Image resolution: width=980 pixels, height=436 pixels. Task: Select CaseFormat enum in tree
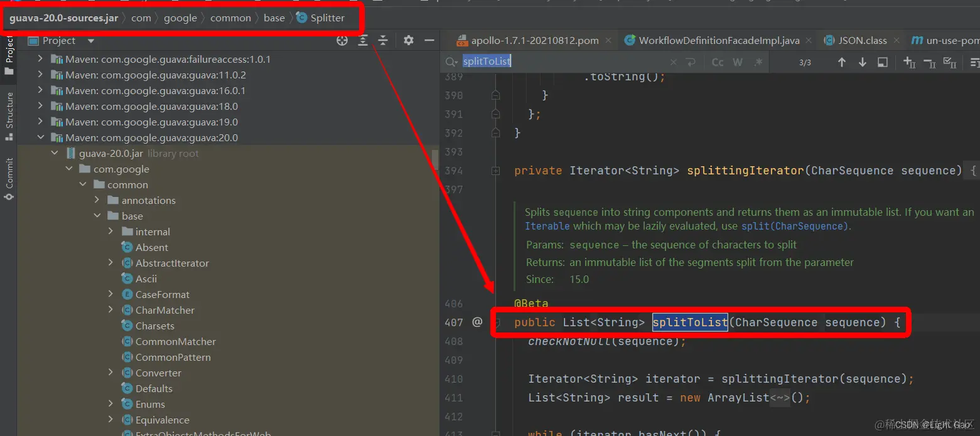[162, 294]
